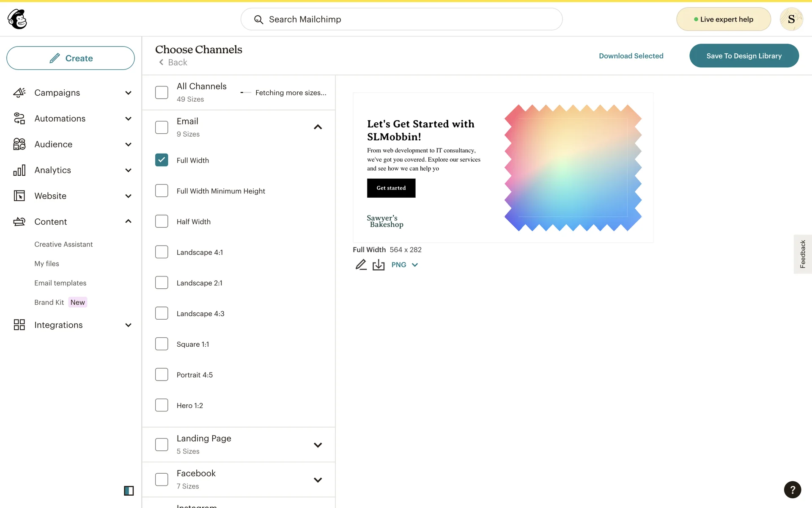Screen dimensions: 812x508
Task: Click the download icon beside PNG
Action: [x=379, y=265]
